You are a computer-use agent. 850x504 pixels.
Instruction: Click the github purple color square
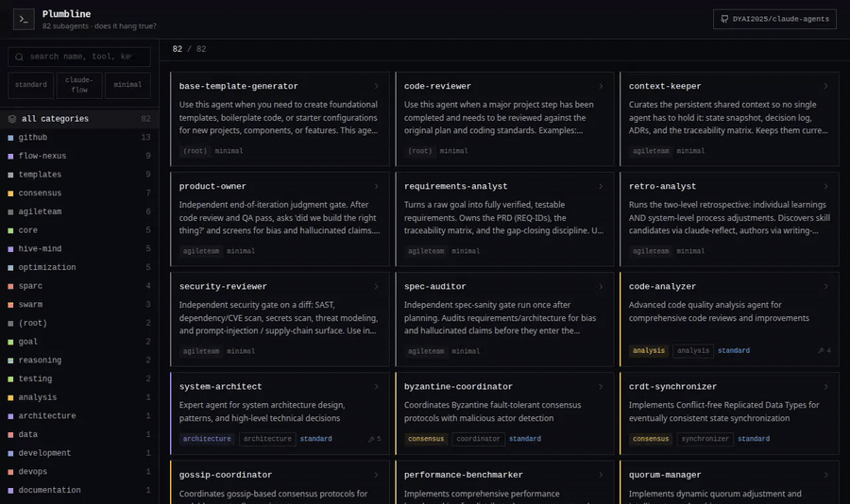pyautogui.click(x=10, y=138)
